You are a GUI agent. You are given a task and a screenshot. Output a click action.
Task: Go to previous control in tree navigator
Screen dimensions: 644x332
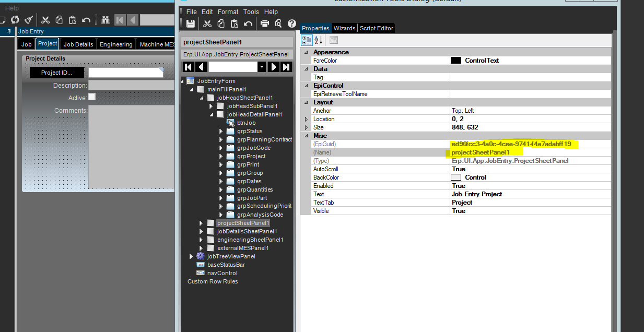pyautogui.click(x=201, y=67)
